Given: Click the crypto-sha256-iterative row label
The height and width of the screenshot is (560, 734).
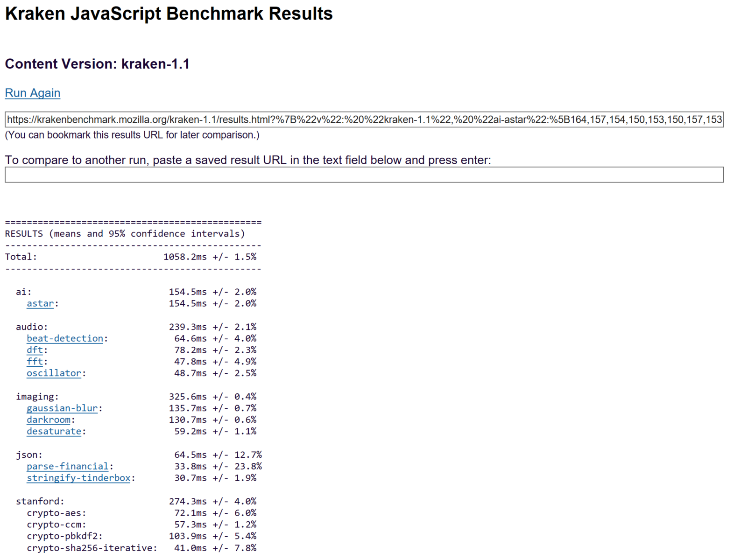Looking at the screenshot, I should [x=92, y=548].
